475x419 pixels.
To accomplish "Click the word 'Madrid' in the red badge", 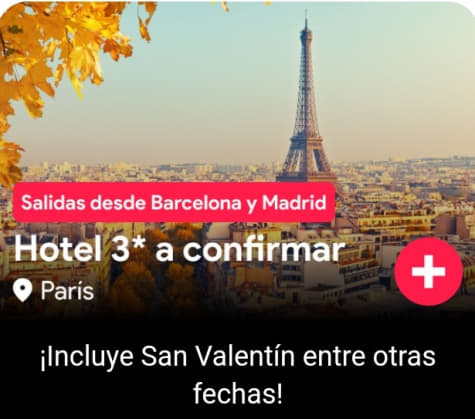I will point(294,202).
